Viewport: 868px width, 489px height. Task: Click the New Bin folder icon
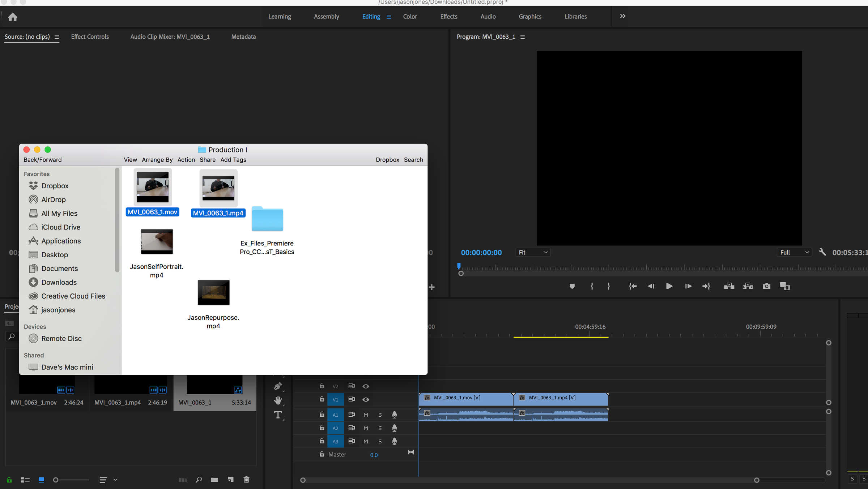(x=214, y=480)
